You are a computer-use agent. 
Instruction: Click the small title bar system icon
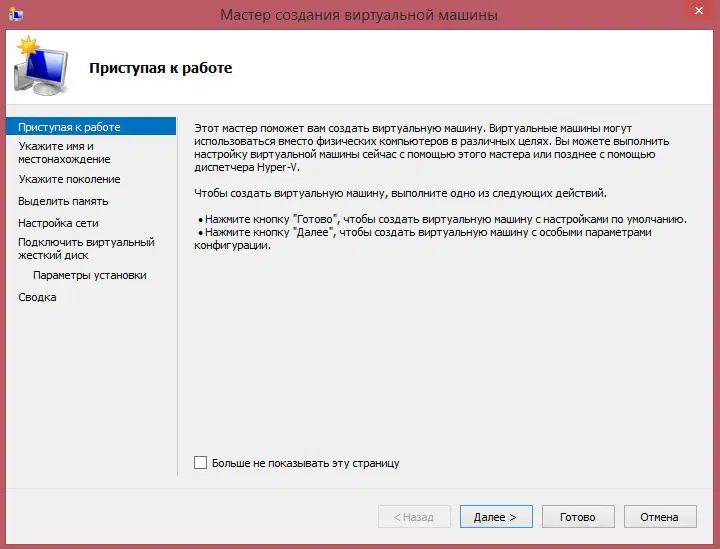click(15, 14)
